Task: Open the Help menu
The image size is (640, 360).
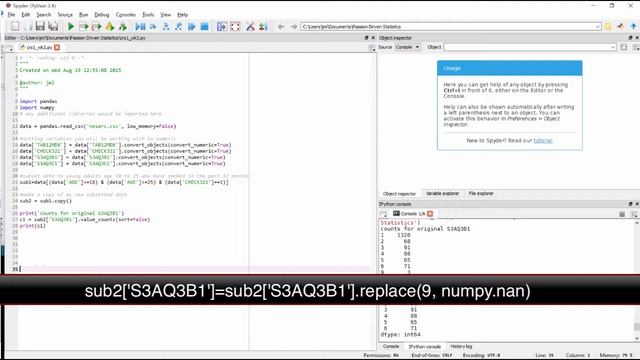Action: pyautogui.click(x=182, y=15)
